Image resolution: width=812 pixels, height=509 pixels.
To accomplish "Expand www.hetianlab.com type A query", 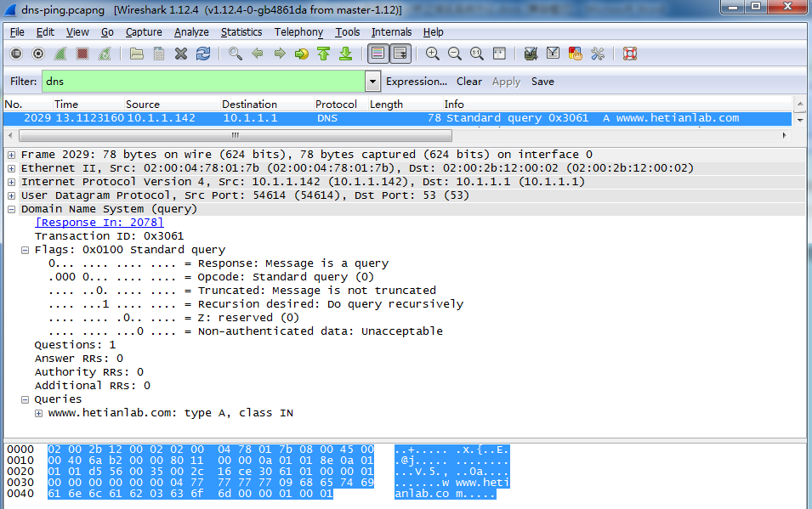I will 38,413.
